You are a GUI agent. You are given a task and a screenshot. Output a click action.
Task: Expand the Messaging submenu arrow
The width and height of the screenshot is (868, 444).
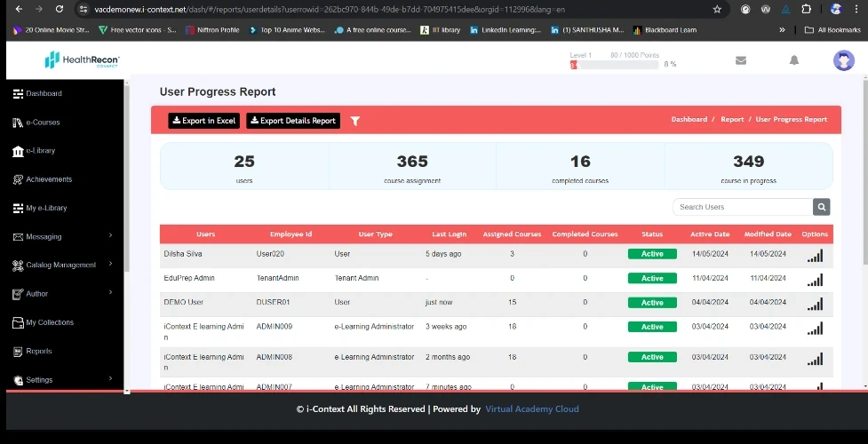(111, 236)
